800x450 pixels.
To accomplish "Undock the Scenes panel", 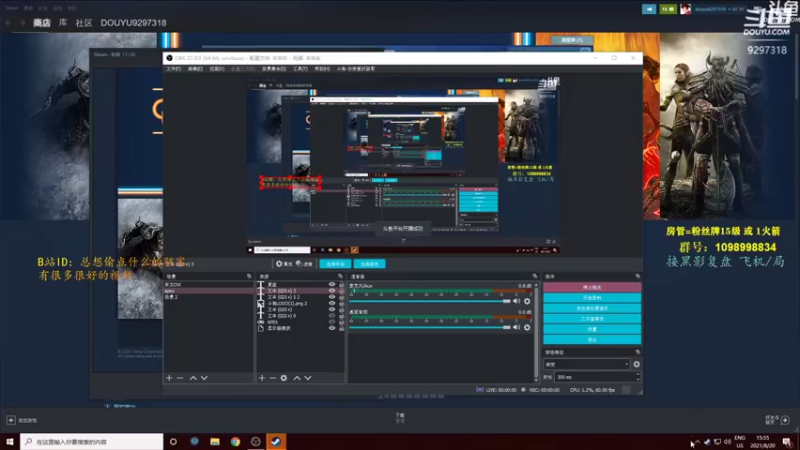I will [249, 277].
